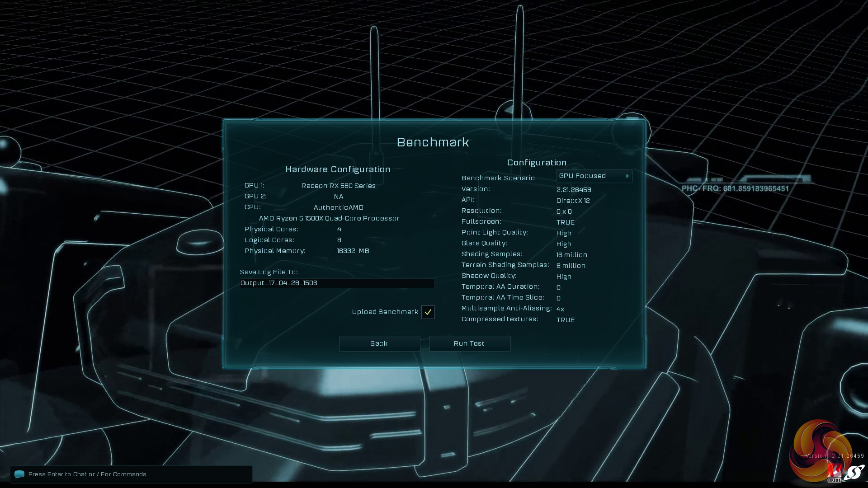Click the PHC-FRQ readout in background
Viewport: 868px width, 488px height.
click(x=735, y=189)
